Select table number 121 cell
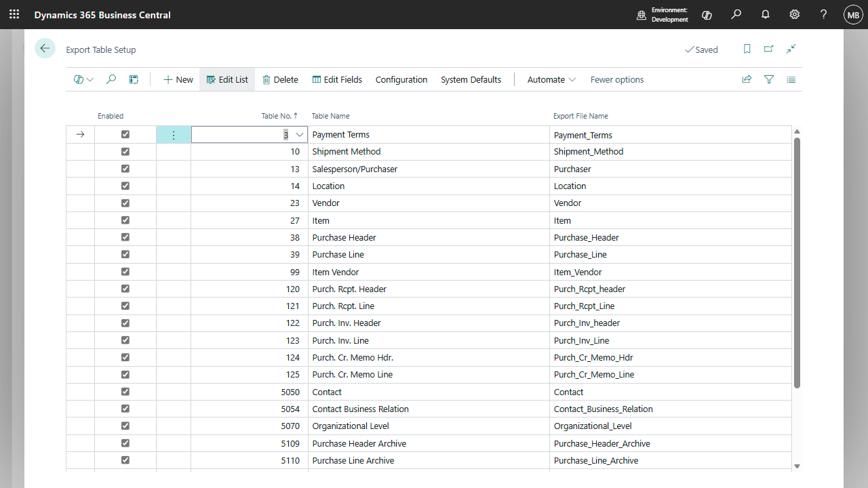The image size is (868, 488). pos(250,306)
